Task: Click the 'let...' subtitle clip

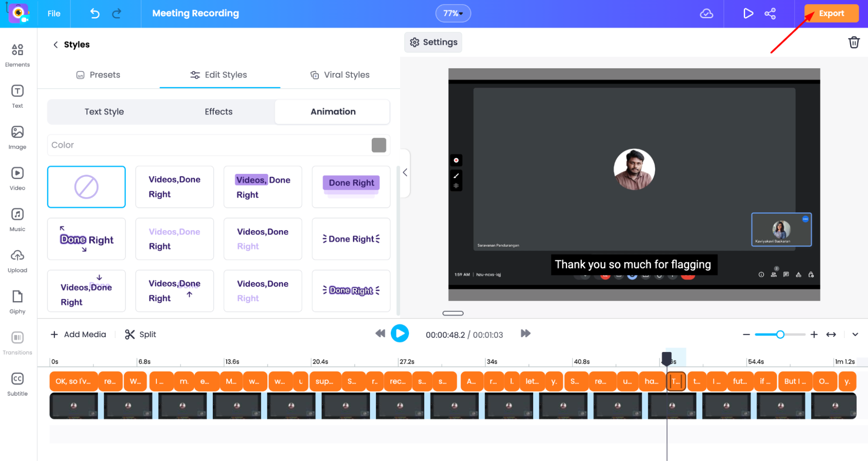Action: click(x=532, y=381)
